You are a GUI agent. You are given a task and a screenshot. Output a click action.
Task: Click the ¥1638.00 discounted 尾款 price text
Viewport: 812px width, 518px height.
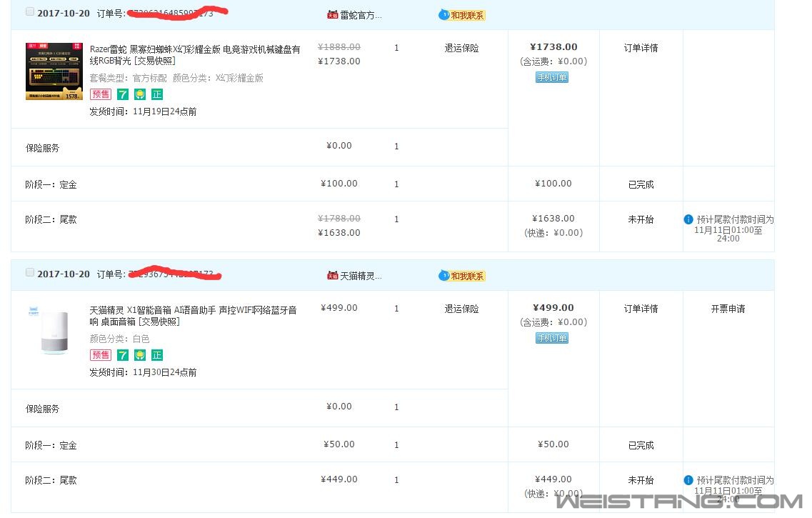pyautogui.click(x=339, y=233)
